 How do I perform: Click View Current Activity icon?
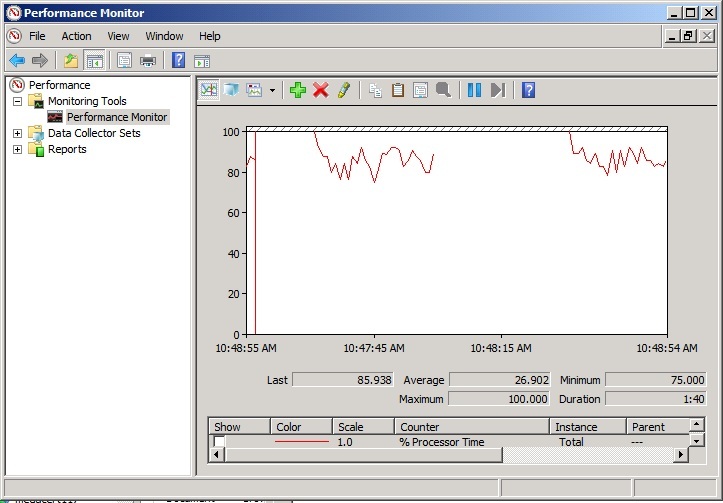pyautogui.click(x=209, y=90)
